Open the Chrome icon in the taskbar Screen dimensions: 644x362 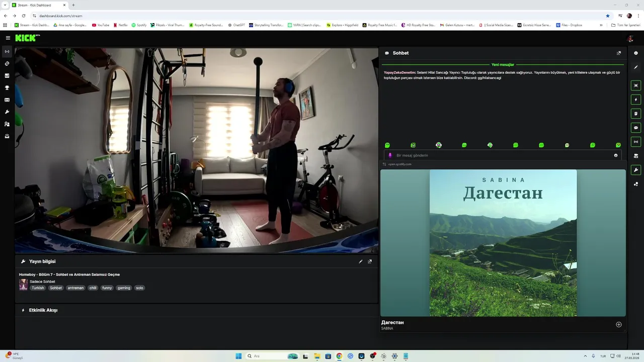coord(339,356)
